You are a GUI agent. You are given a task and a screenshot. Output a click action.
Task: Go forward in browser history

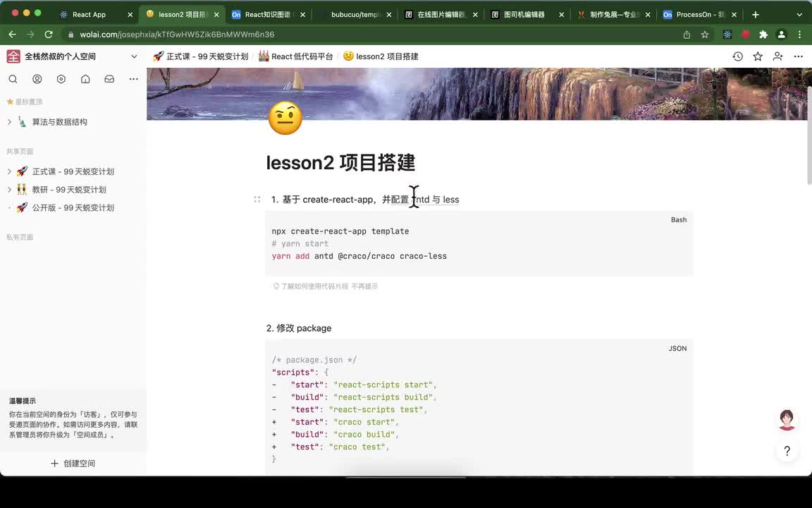point(30,34)
